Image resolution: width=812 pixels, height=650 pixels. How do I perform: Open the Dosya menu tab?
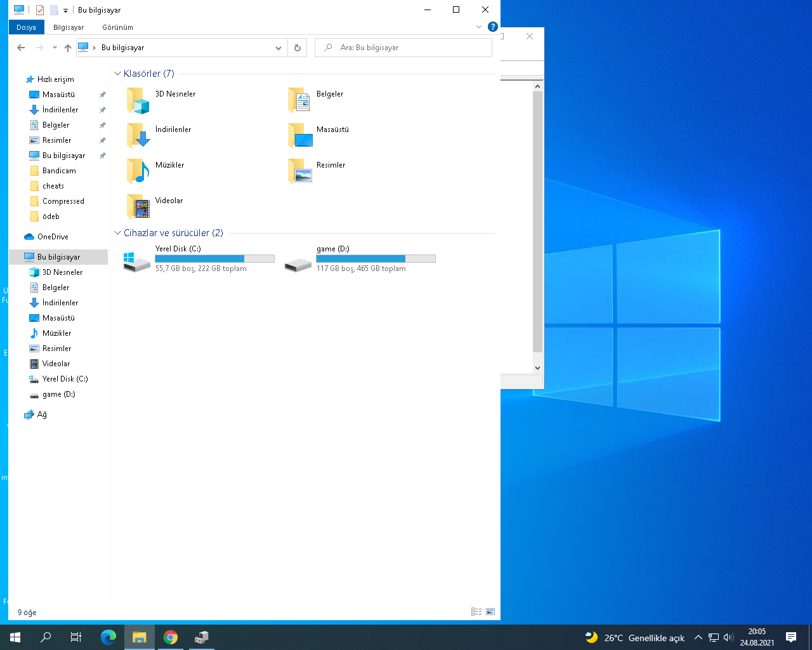click(x=26, y=27)
